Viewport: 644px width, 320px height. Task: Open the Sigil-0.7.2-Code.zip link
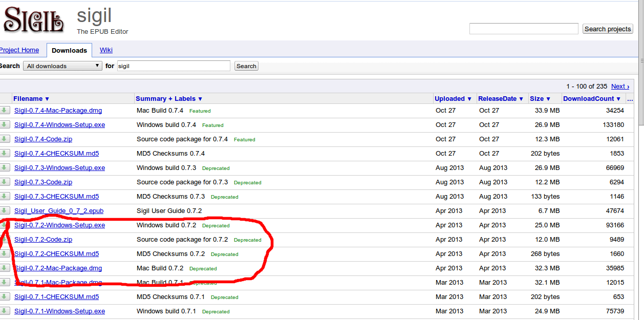pos(43,239)
